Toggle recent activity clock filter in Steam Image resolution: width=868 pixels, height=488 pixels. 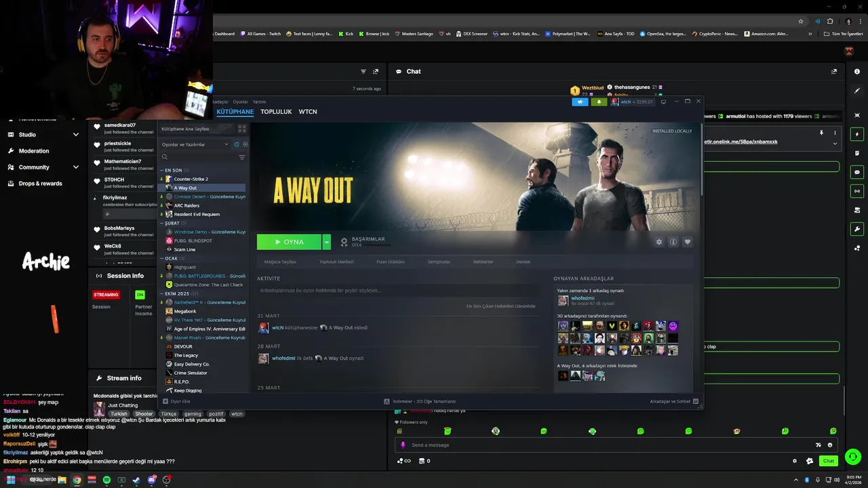[236, 144]
